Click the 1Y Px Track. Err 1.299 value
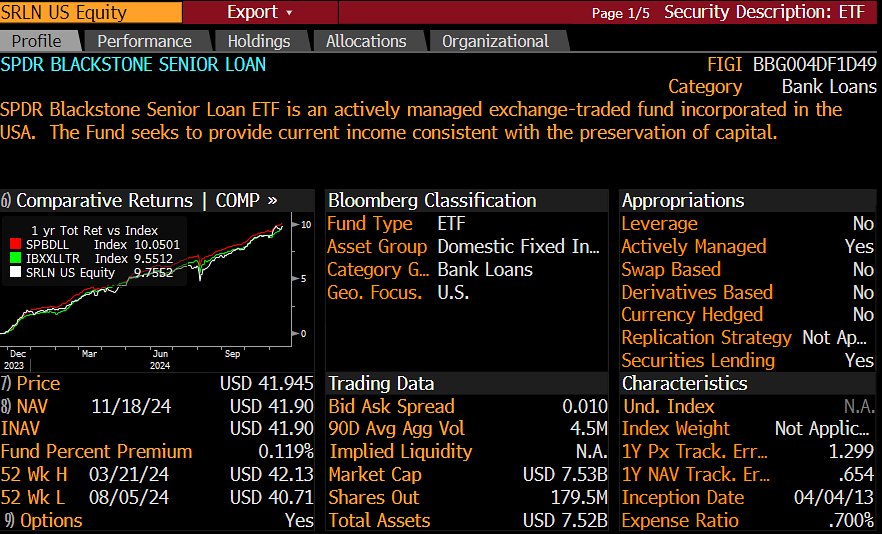This screenshot has height=534, width=882. pos(851,452)
